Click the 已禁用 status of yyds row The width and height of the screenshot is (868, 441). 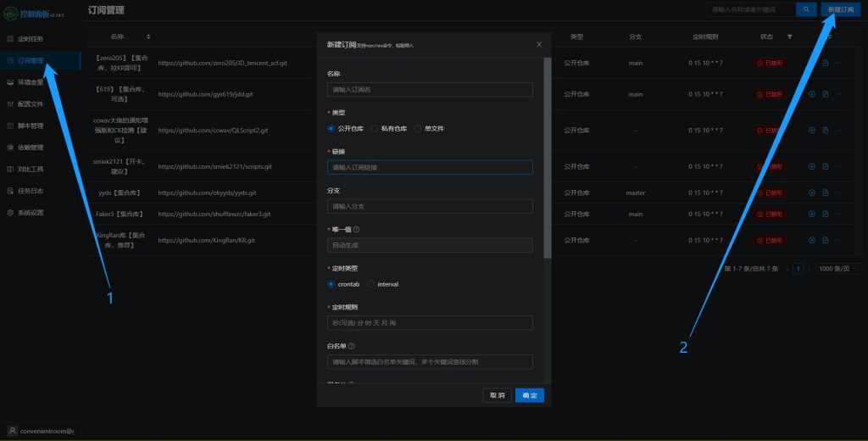click(770, 193)
